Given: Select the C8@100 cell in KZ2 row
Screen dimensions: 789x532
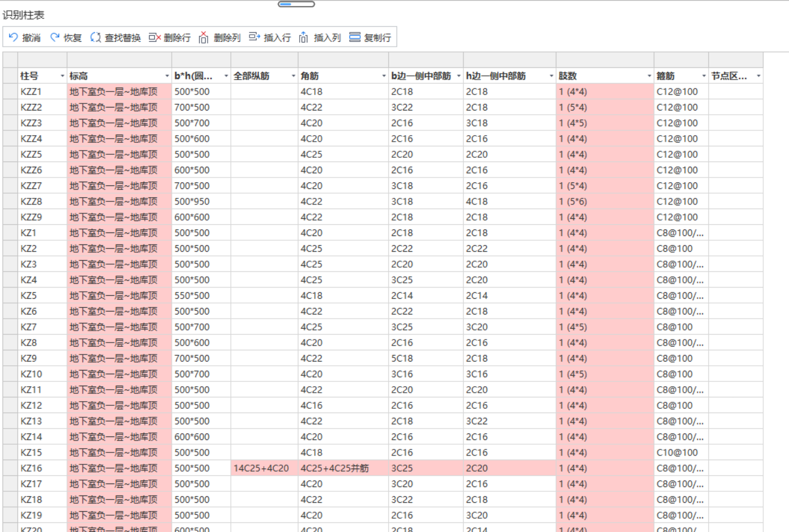Looking at the screenshot, I should (x=681, y=249).
